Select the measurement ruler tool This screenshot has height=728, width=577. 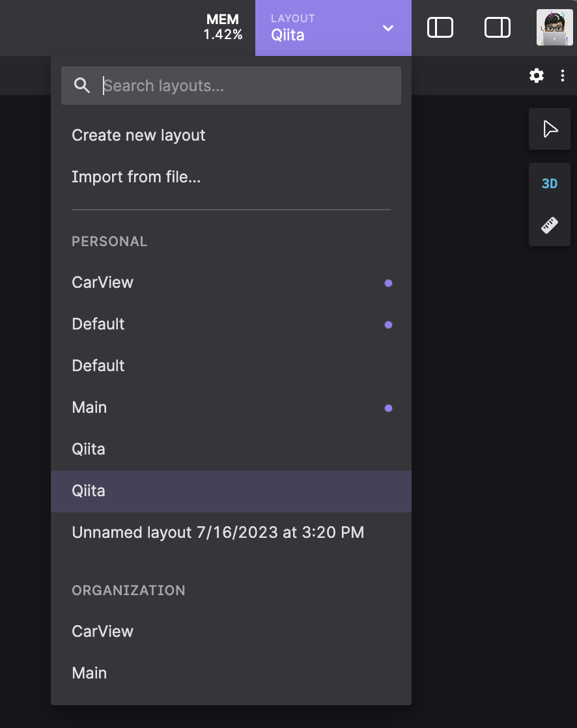click(548, 225)
